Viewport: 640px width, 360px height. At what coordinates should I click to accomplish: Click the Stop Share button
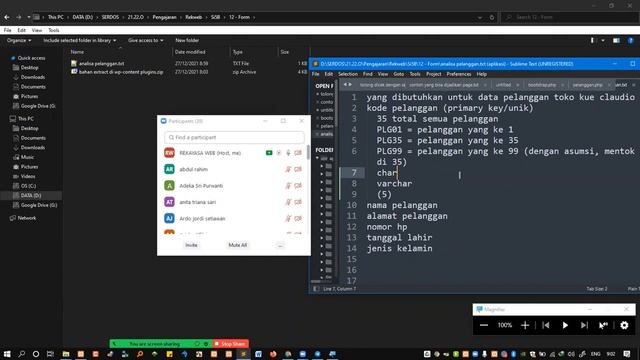click(231, 344)
